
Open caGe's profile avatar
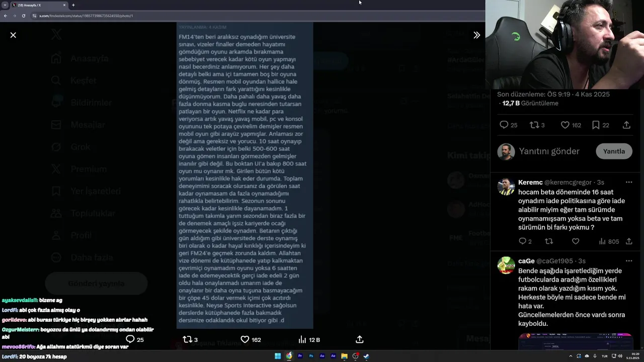(506, 265)
